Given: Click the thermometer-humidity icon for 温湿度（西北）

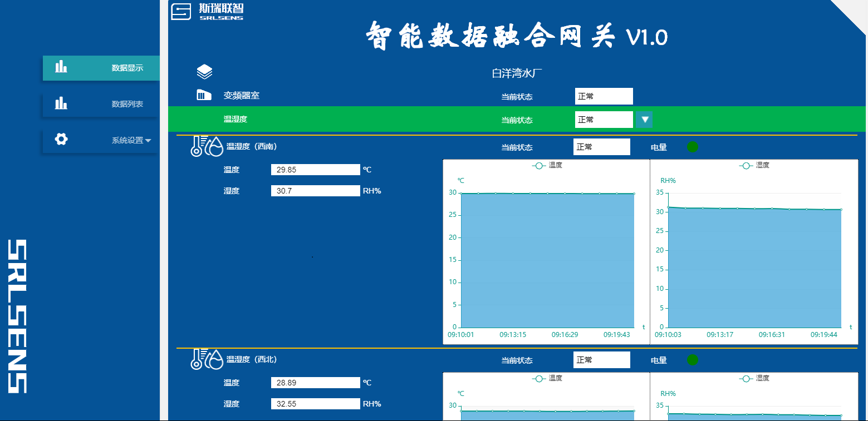Looking at the screenshot, I should [206, 359].
